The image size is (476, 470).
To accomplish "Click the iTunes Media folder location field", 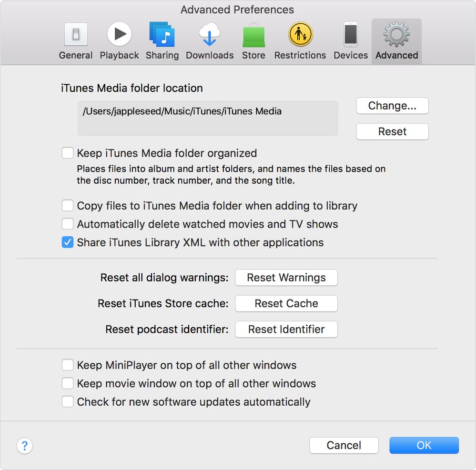I will click(208, 118).
